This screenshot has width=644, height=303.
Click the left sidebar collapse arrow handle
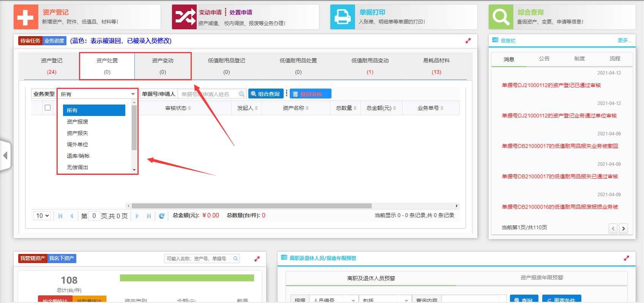tap(5, 155)
